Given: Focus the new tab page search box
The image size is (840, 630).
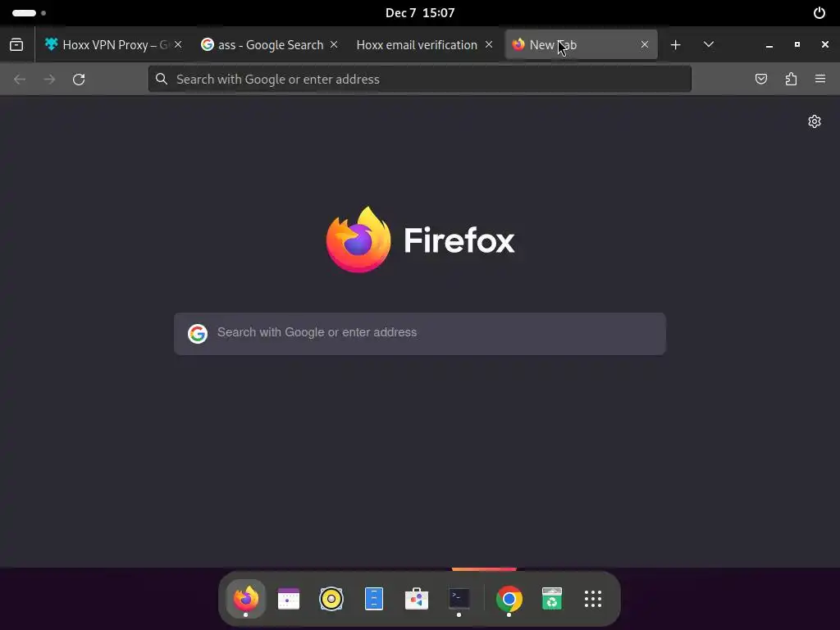Looking at the screenshot, I should coord(419,333).
